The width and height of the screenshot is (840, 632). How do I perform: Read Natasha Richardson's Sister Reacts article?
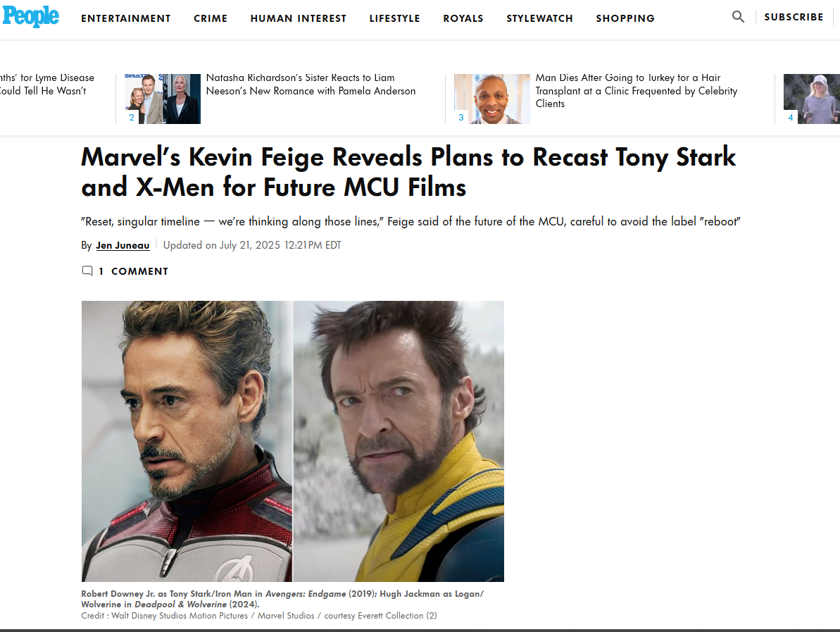tap(311, 85)
